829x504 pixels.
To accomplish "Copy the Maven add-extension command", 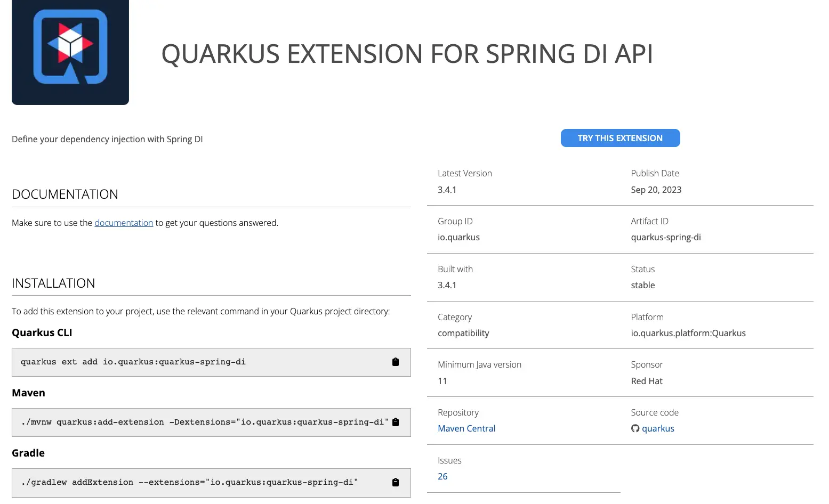I will 396,422.
